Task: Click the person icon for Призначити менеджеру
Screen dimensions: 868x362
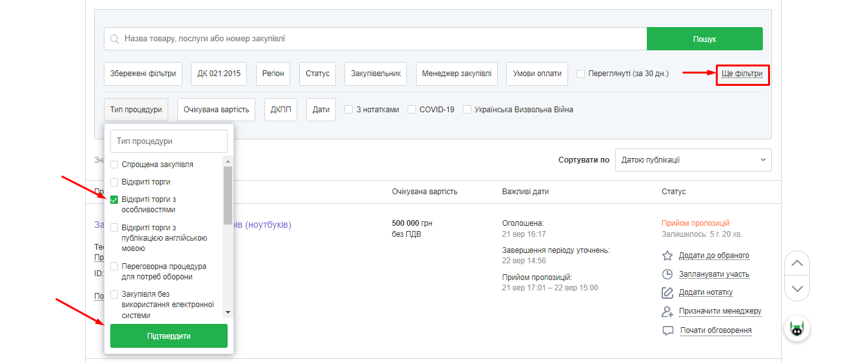Action: 667,312
